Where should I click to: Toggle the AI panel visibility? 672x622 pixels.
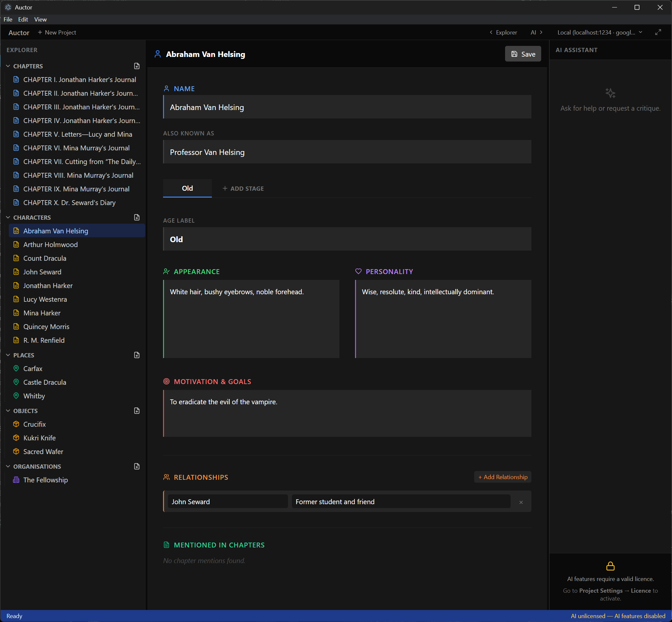[x=536, y=32]
